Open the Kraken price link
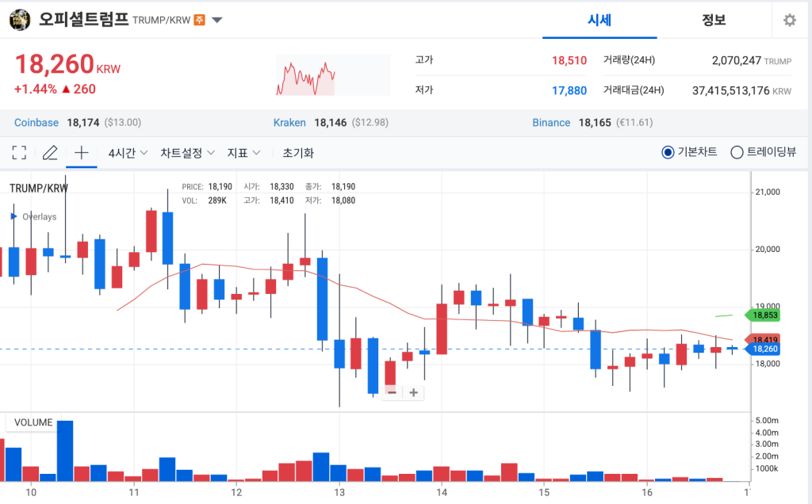 (289, 123)
